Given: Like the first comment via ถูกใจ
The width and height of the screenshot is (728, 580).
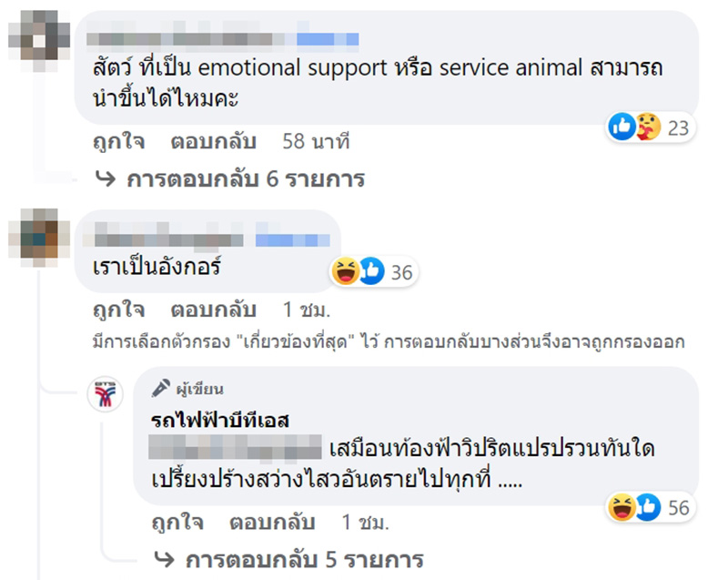Looking at the screenshot, I should coord(117,142).
